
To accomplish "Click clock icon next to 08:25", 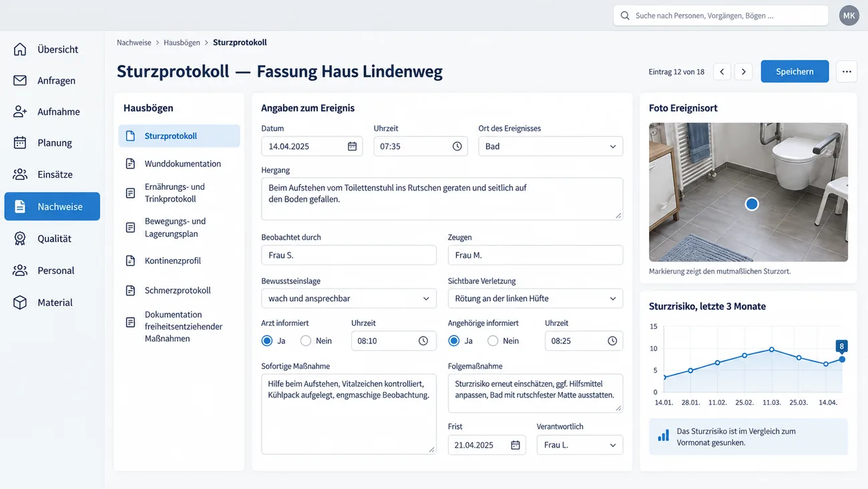I will (x=612, y=341).
